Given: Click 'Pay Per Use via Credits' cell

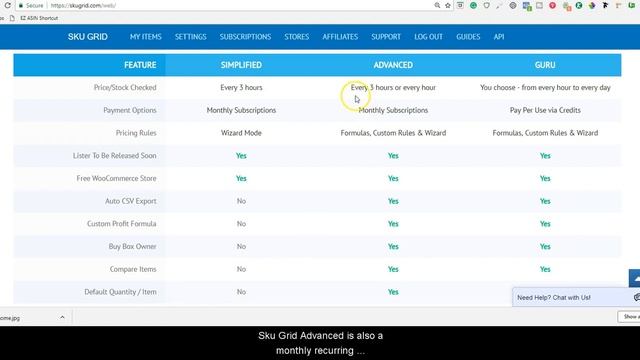Looking at the screenshot, I should (x=545, y=110).
